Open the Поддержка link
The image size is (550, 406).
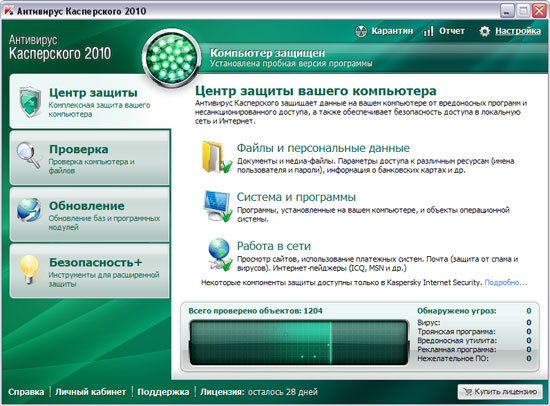tap(163, 392)
